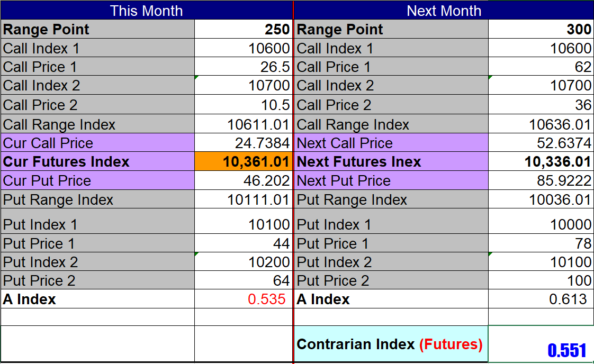Select the Next Futures Inex value 10,336.01
The width and height of the screenshot is (594, 364).
click(540, 161)
